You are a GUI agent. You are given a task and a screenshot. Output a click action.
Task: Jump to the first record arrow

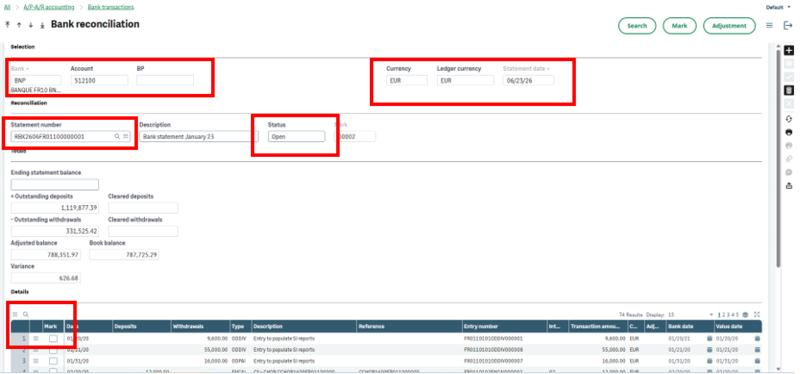pos(7,25)
